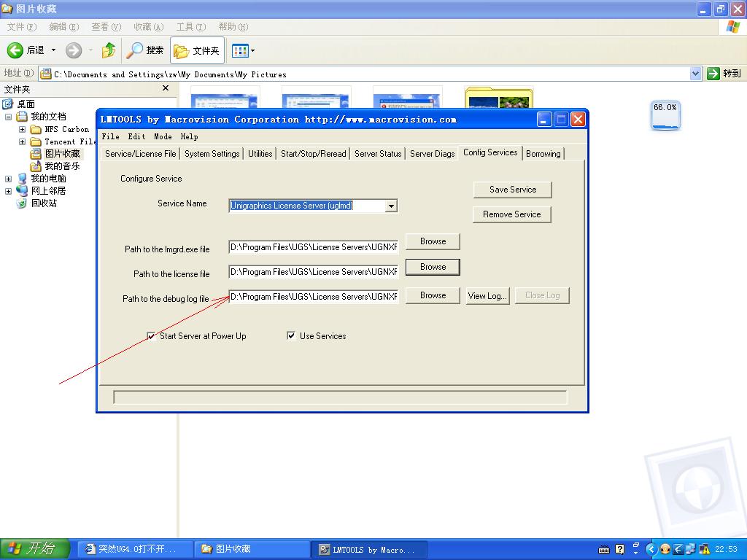
Task: Click the Start (开始) button
Action: coord(34,548)
